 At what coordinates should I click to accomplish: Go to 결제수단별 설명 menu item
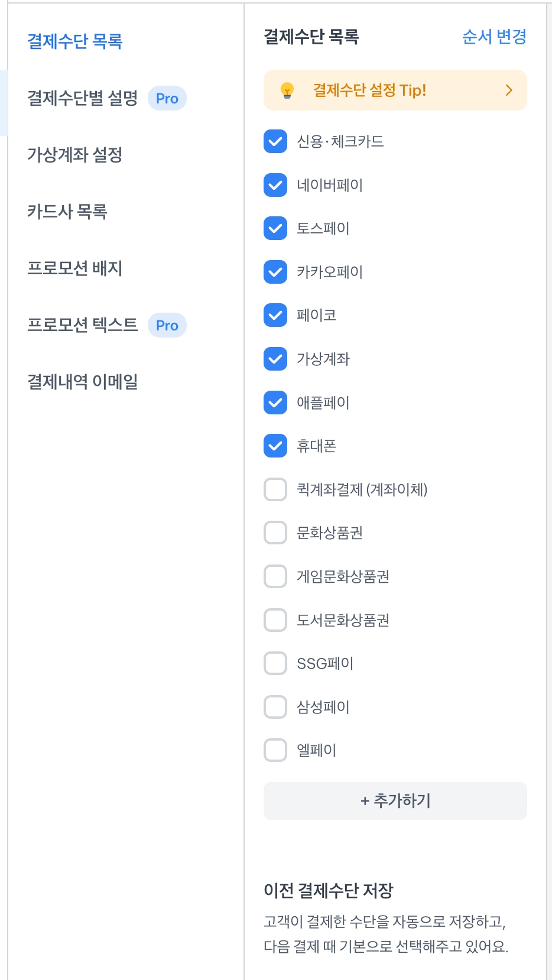click(83, 98)
